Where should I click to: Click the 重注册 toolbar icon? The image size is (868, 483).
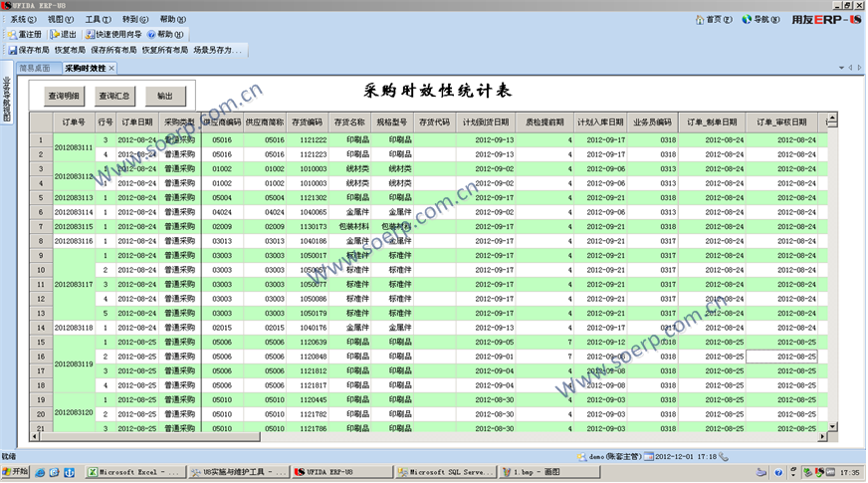(x=12, y=34)
